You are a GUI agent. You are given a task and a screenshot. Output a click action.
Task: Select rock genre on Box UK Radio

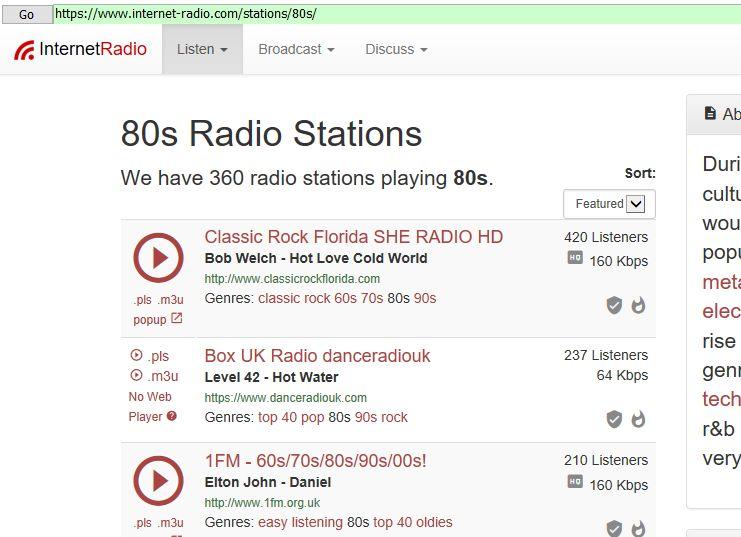click(394, 417)
